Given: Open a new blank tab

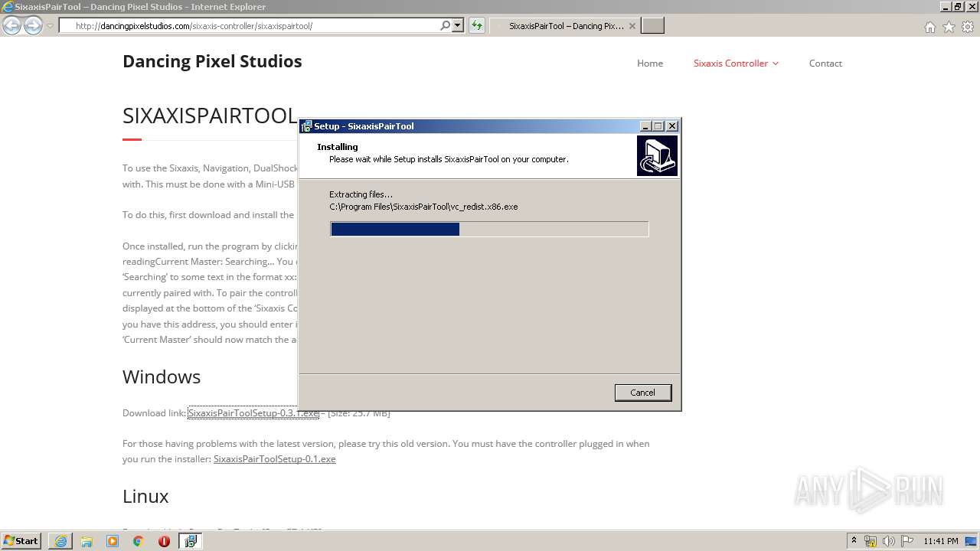Looking at the screenshot, I should [652, 25].
